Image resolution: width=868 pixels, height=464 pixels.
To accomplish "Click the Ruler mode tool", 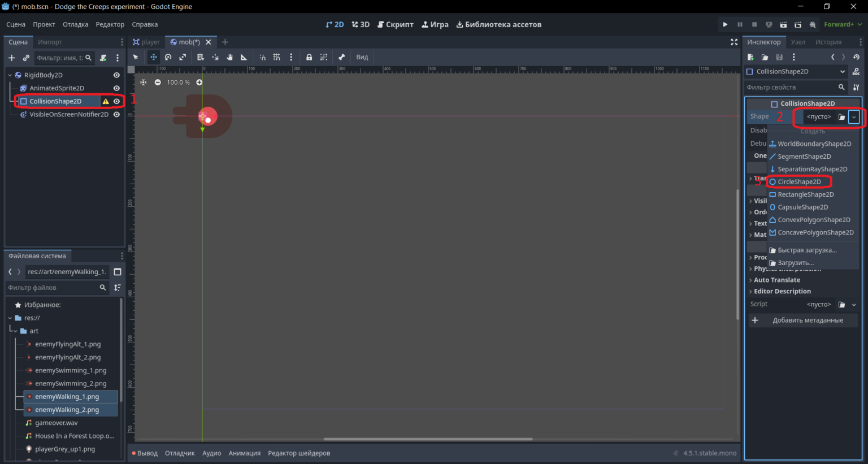I will (x=244, y=57).
